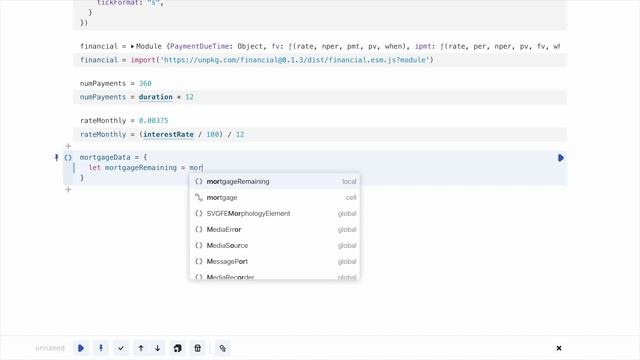The image size is (640, 360).
Task: Choose SVGFEMorphologyElement from suggestions
Action: tap(275, 213)
